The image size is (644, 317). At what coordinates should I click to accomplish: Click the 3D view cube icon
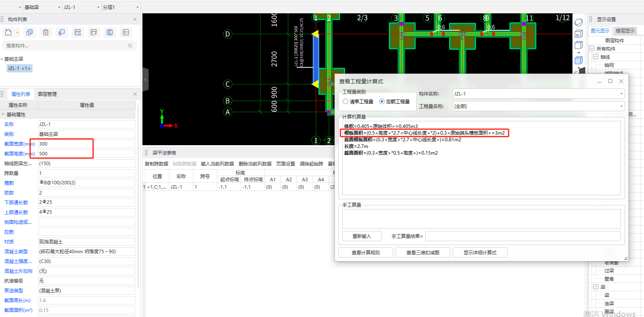(x=579, y=34)
